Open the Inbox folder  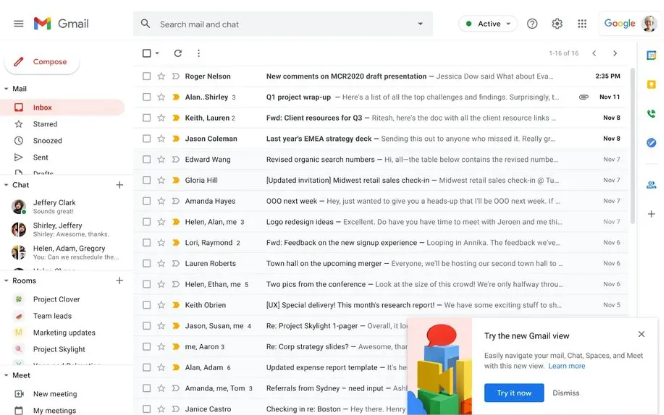pos(63,107)
